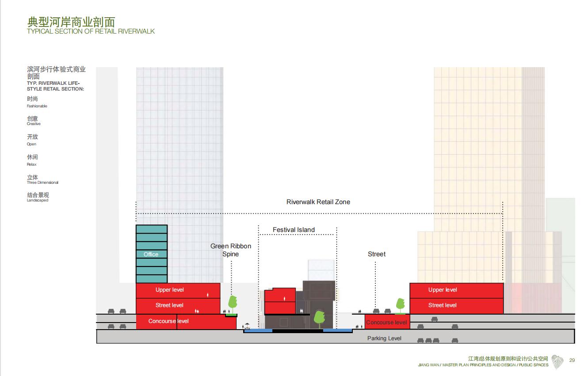Click the word 'Landscaped'
This screenshot has height=376, width=588.
click(38, 201)
